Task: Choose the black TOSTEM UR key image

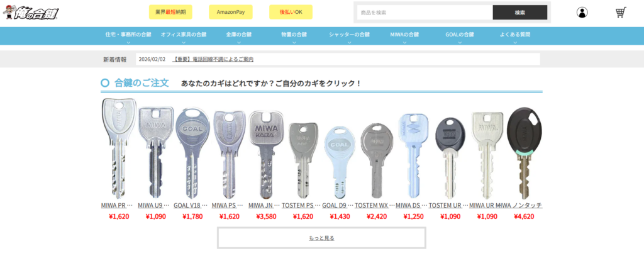Action: coord(450,158)
